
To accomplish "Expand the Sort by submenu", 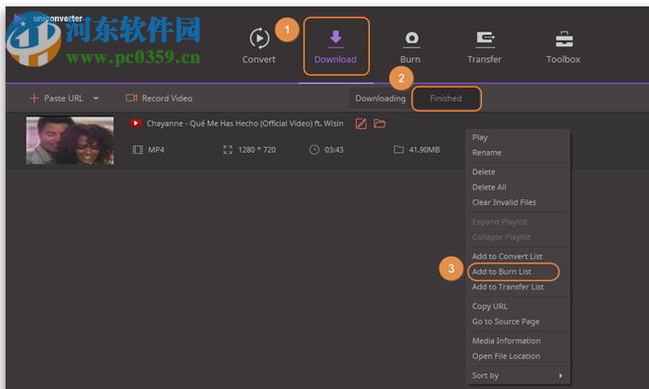I will coord(518,375).
